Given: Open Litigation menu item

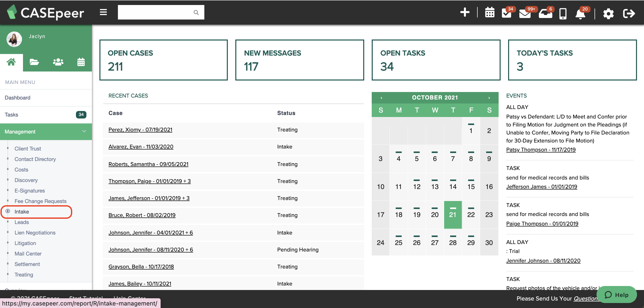Looking at the screenshot, I should [x=25, y=243].
